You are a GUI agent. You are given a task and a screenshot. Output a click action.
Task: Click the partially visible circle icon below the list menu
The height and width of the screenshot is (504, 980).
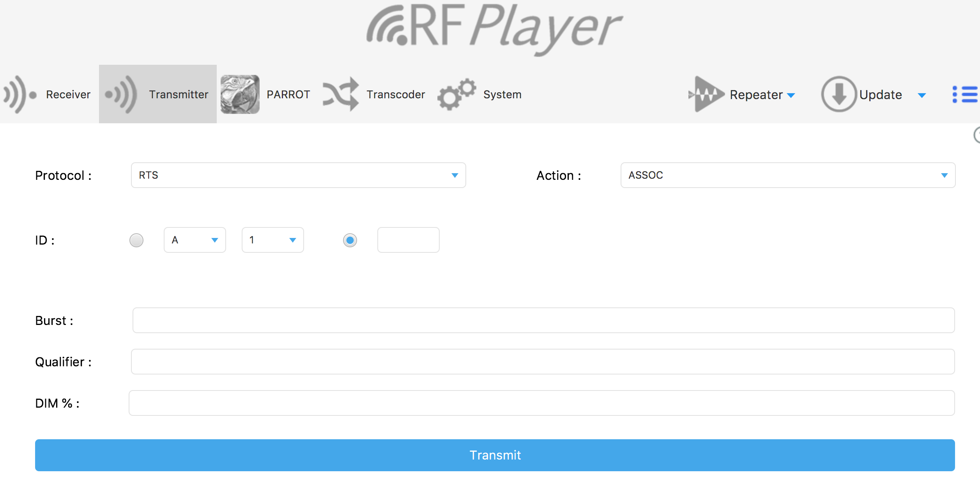coord(977,135)
